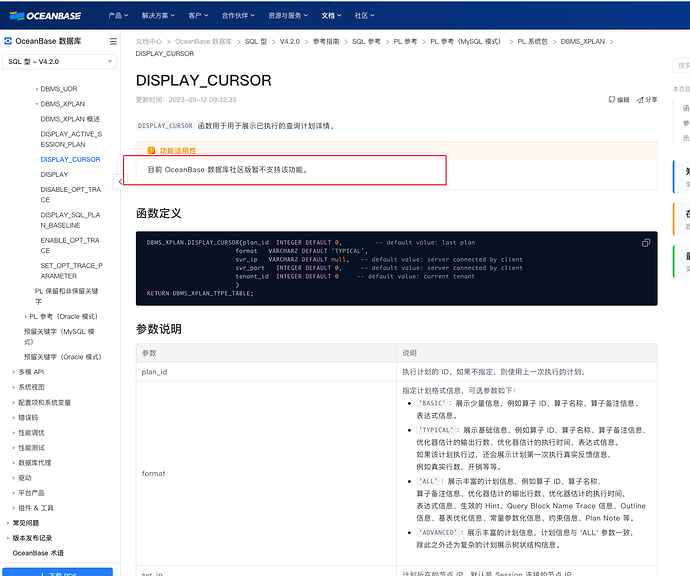Click the 参数说明 heading
690x576 pixels.
tap(158, 329)
